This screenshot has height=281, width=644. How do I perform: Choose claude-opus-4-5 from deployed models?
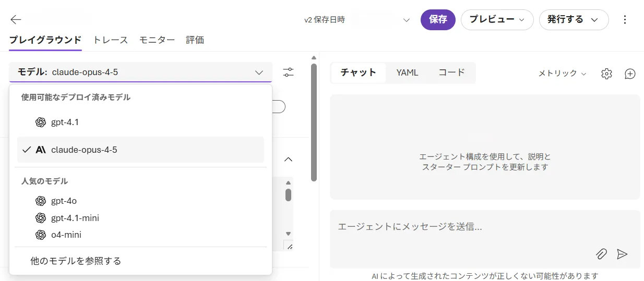pos(140,150)
